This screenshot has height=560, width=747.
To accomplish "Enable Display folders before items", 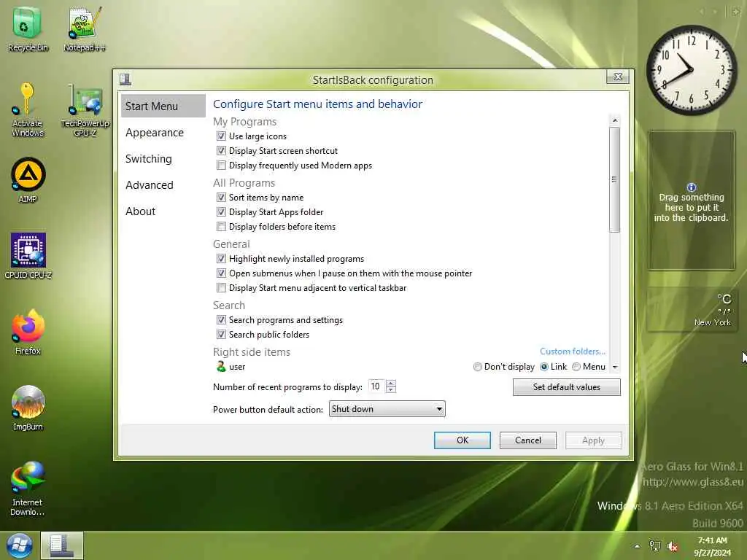I will (221, 226).
